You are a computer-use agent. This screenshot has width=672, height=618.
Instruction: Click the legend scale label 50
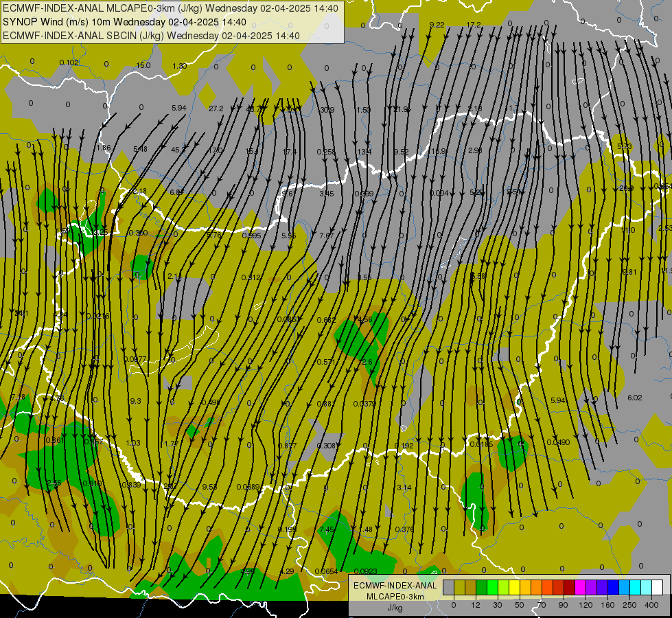pos(519,605)
